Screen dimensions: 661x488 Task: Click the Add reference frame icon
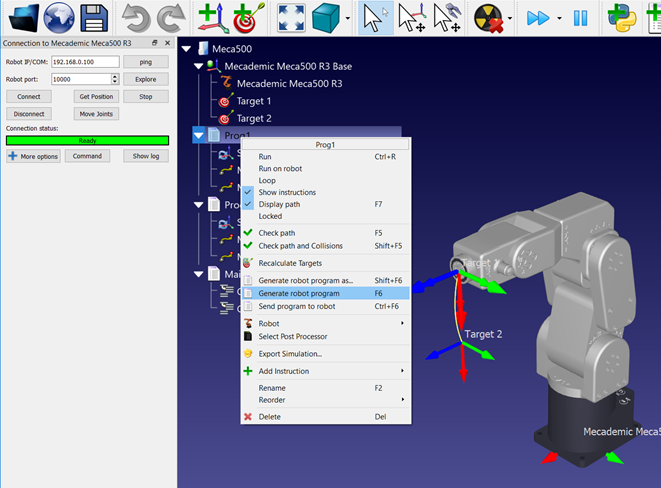click(x=211, y=18)
